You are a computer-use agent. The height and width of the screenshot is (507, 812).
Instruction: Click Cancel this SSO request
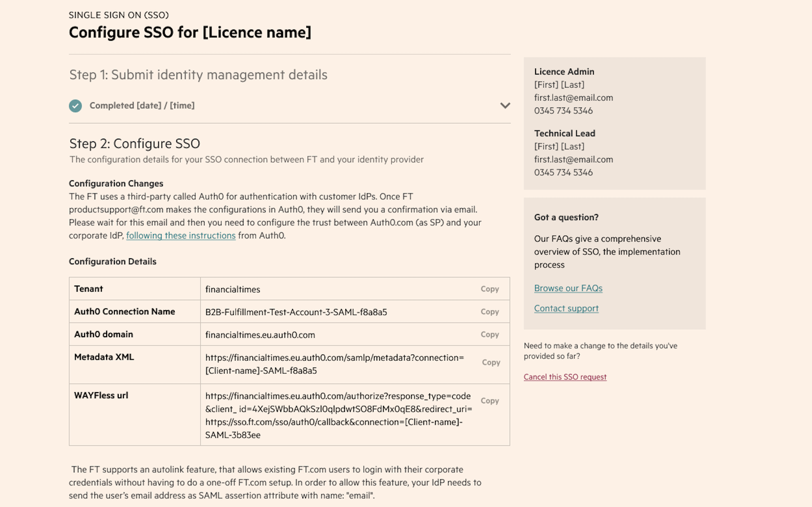pyautogui.click(x=565, y=377)
